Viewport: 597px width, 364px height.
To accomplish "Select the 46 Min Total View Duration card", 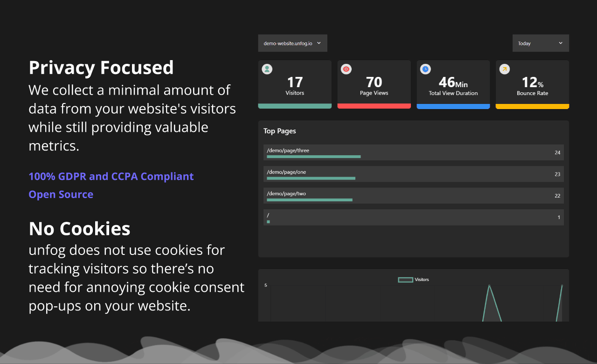I will (453, 84).
